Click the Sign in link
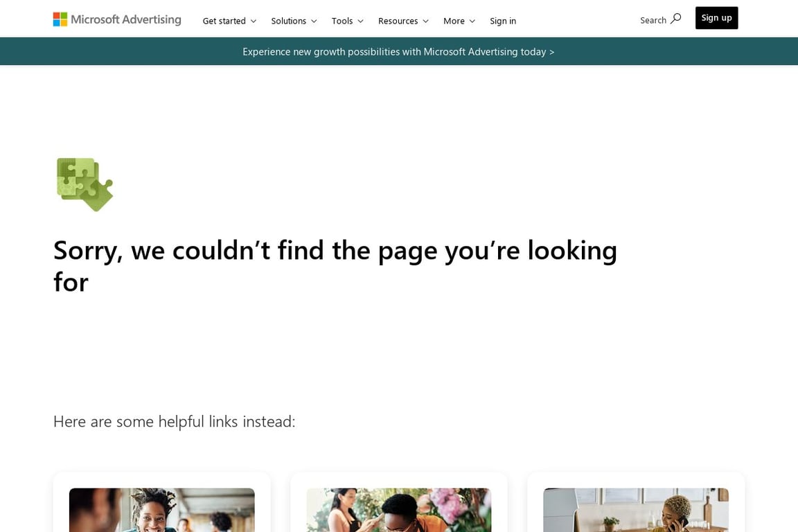The image size is (798, 532). [x=503, y=21]
